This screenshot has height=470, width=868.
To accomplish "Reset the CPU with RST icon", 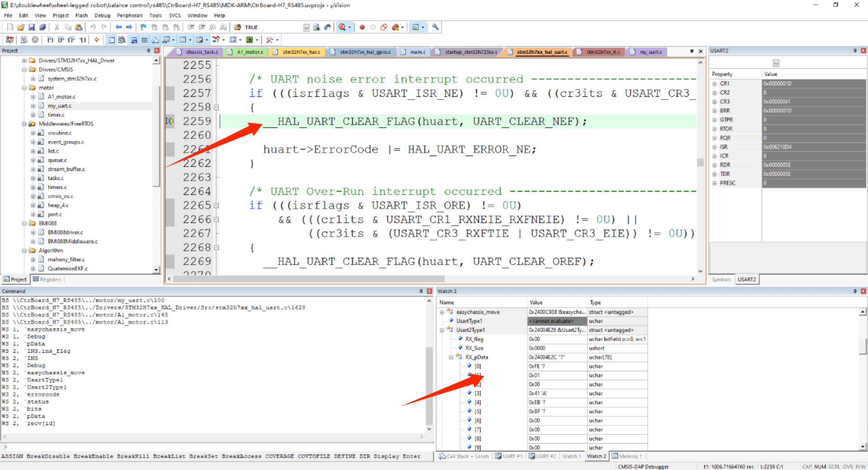I will [9, 40].
